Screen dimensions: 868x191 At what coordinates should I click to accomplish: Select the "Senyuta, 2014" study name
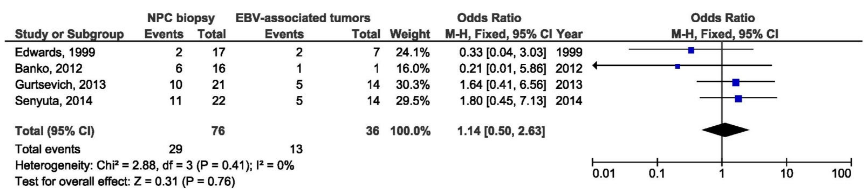pos(54,101)
